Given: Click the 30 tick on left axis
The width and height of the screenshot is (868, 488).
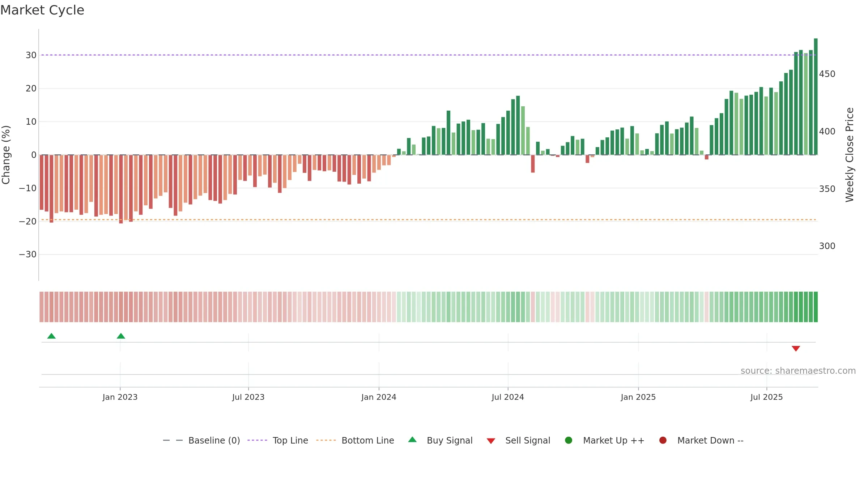Looking at the screenshot, I should (31, 55).
